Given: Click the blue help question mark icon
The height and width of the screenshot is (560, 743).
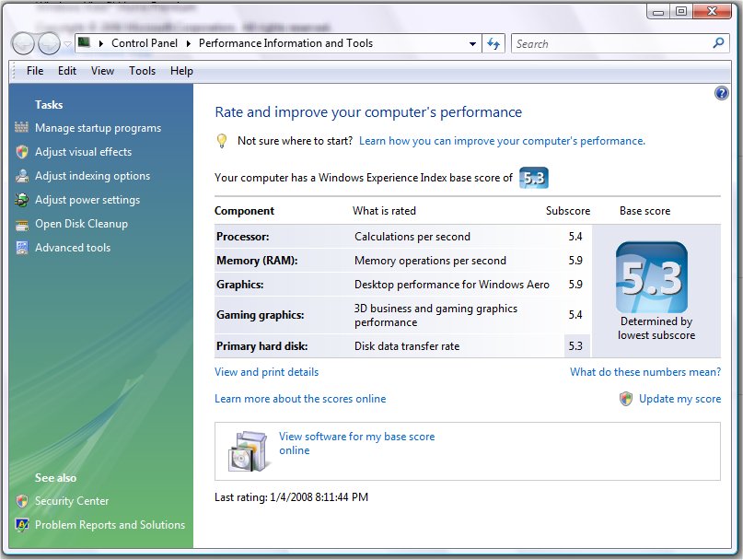Looking at the screenshot, I should [x=721, y=93].
